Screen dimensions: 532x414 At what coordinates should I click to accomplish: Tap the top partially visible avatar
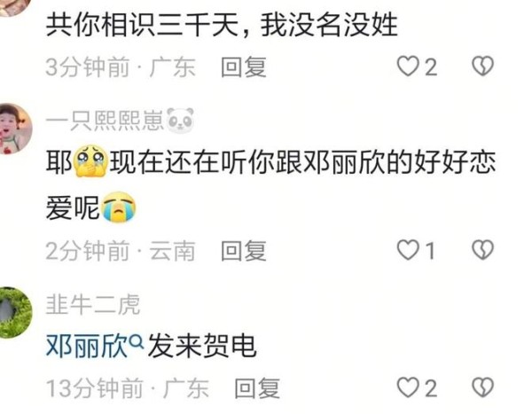[x=13, y=7]
